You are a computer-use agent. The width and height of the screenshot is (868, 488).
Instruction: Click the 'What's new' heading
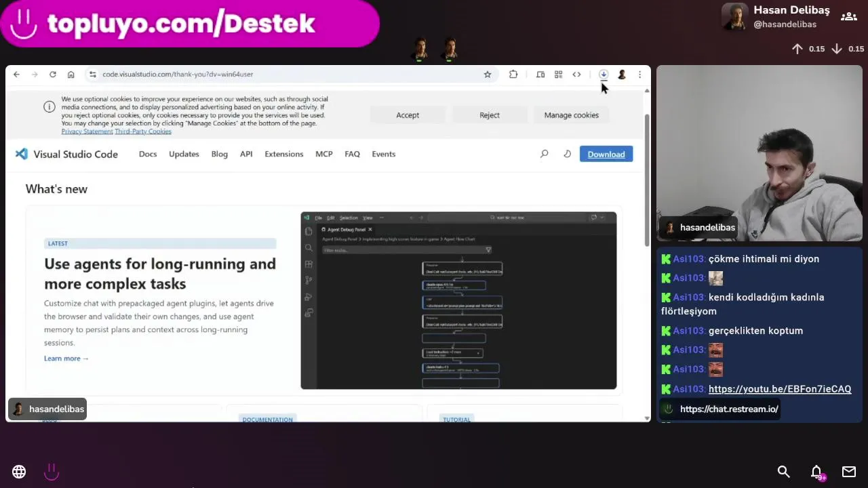click(56, 189)
